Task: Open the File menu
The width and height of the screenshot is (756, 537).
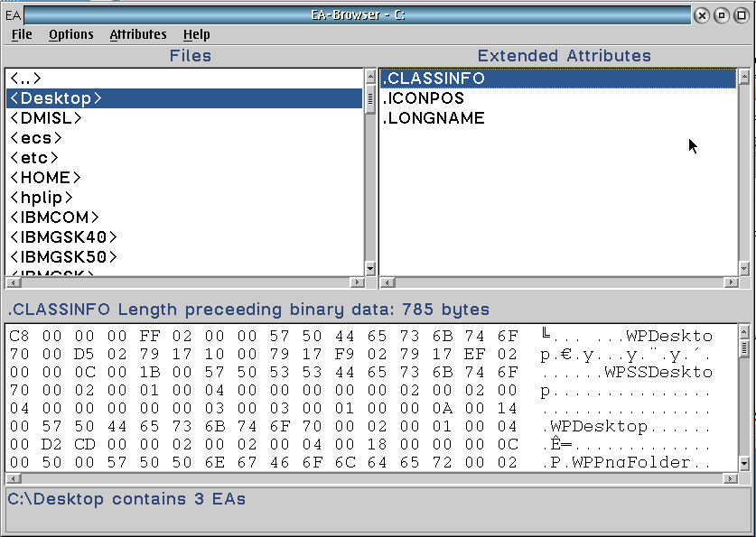Action: pyautogui.click(x=22, y=34)
